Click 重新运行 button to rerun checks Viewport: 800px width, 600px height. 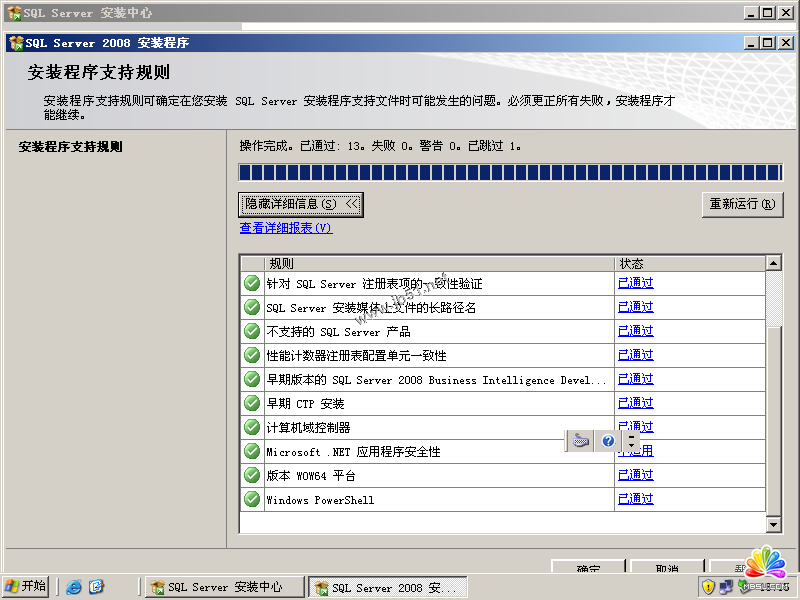click(741, 204)
